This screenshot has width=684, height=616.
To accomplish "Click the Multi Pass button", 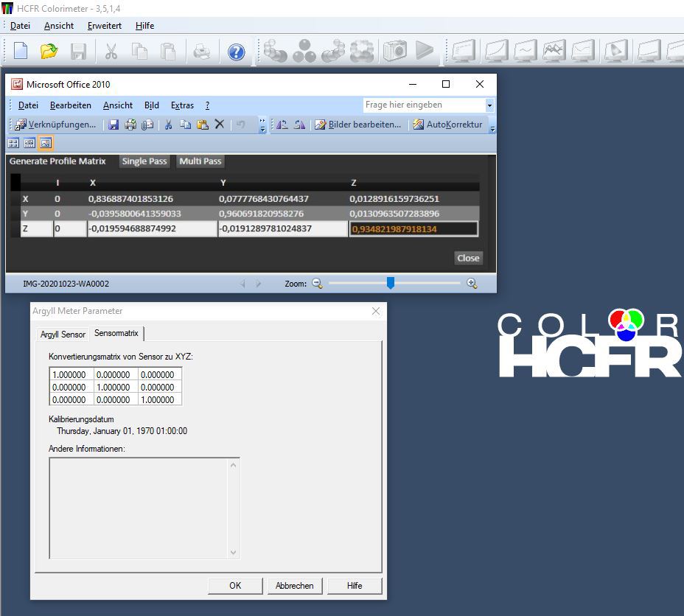I will click(200, 161).
